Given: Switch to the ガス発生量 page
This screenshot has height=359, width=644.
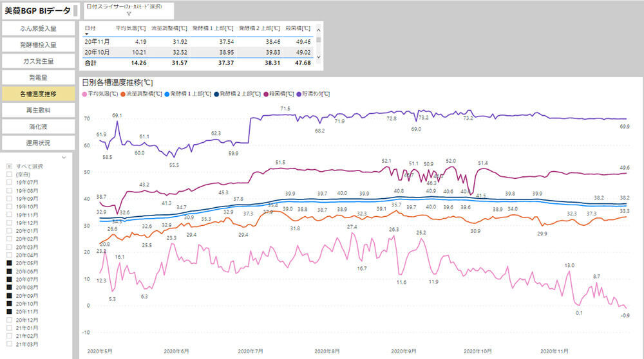Looking at the screenshot, I should pyautogui.click(x=38, y=61).
